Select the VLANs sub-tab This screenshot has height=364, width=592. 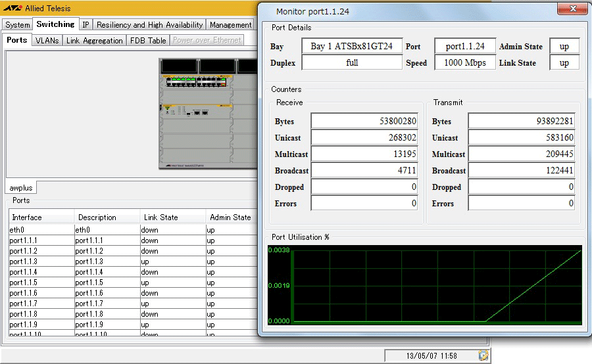[x=47, y=41]
